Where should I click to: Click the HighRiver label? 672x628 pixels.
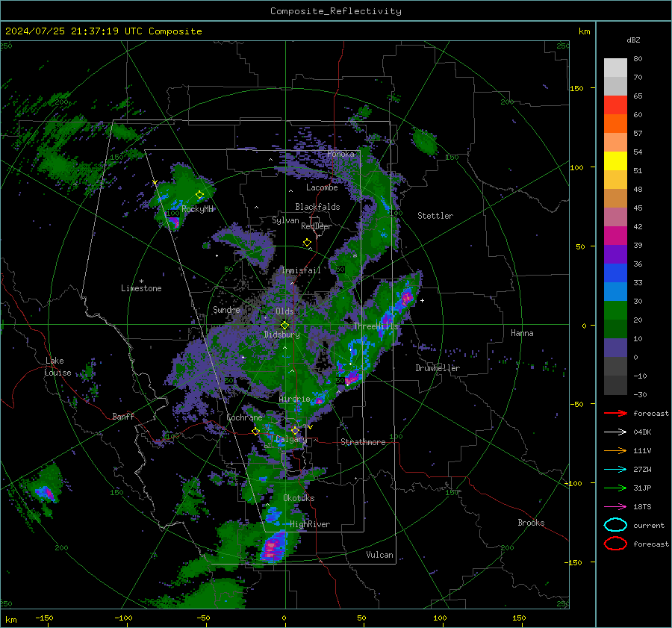pos(310,524)
